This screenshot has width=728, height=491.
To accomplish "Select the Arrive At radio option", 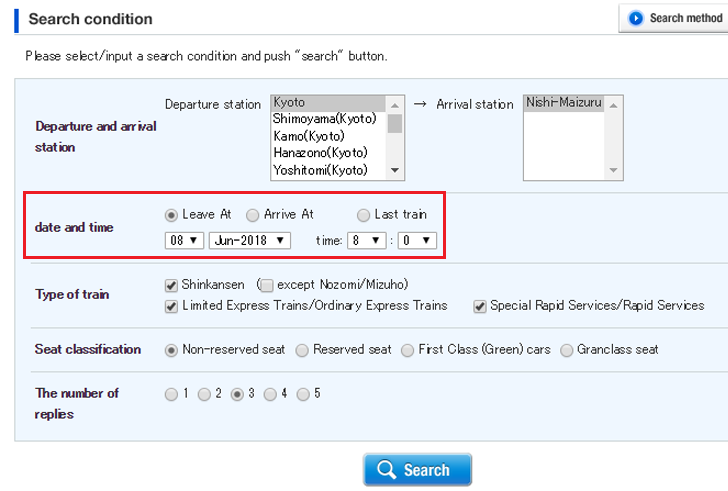I will [252, 214].
